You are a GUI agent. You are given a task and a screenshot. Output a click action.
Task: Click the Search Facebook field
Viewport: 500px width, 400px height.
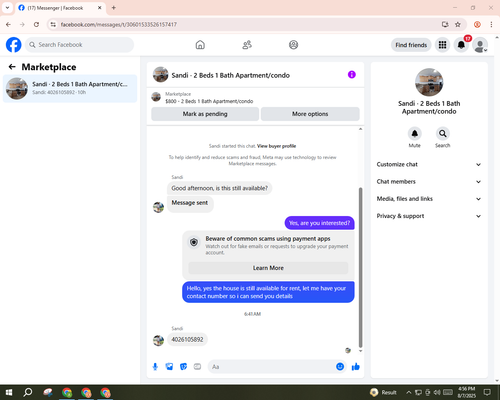pyautogui.click(x=79, y=45)
